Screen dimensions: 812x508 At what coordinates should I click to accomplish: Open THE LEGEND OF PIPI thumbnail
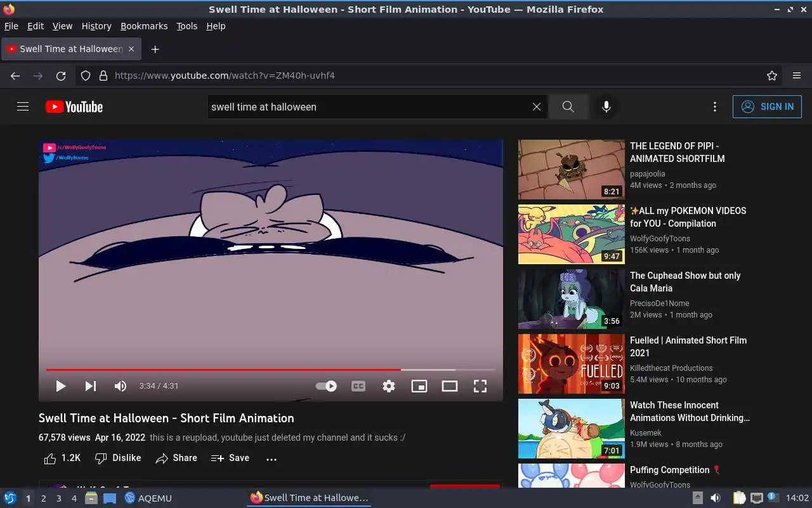[572, 170]
